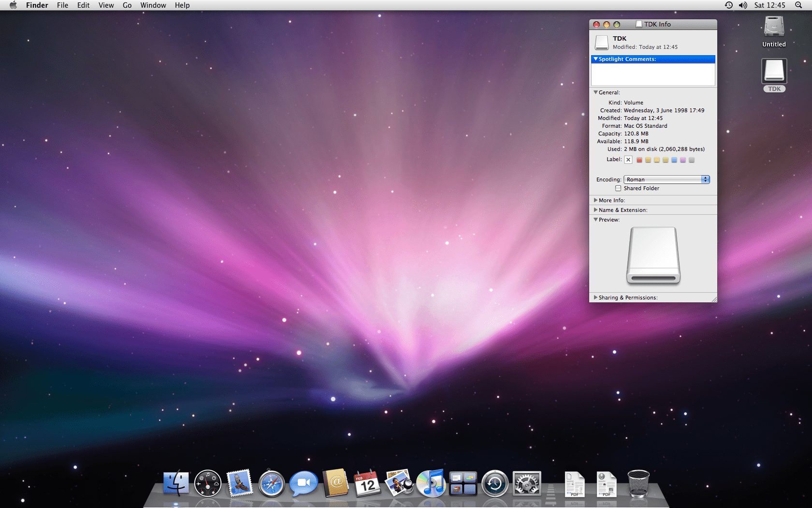Click the volume icon in menu bar
812x508 pixels.
coord(743,5)
